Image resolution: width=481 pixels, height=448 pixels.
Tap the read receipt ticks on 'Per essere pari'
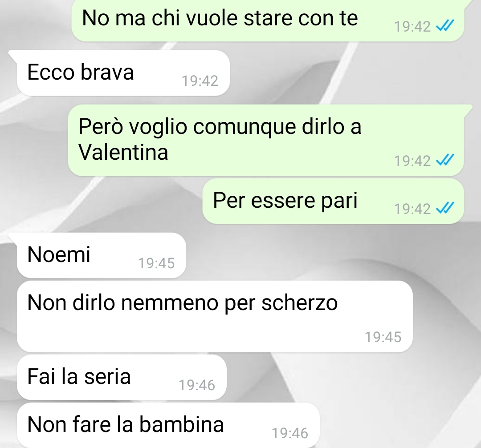[x=445, y=208]
